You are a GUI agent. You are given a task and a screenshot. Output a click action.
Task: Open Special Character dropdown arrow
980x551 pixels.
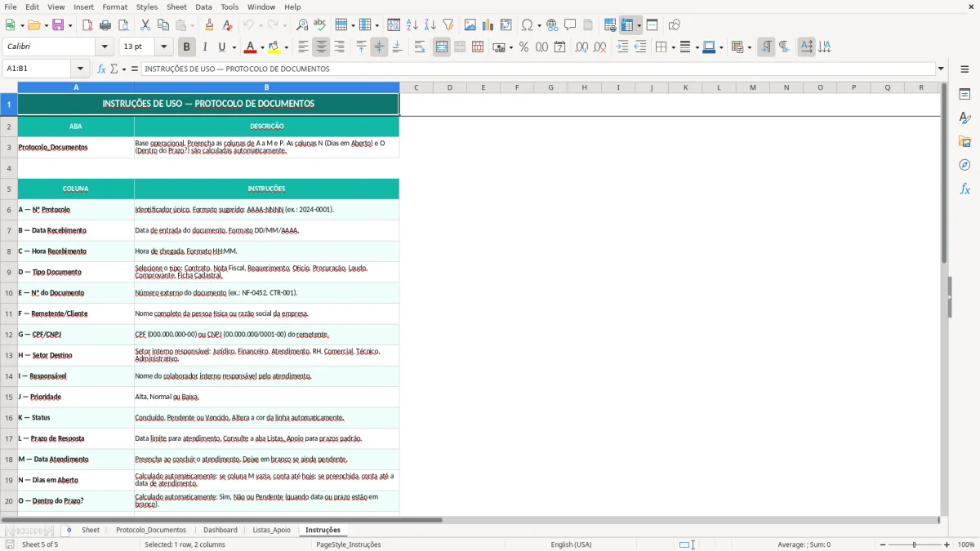pyautogui.click(x=539, y=25)
